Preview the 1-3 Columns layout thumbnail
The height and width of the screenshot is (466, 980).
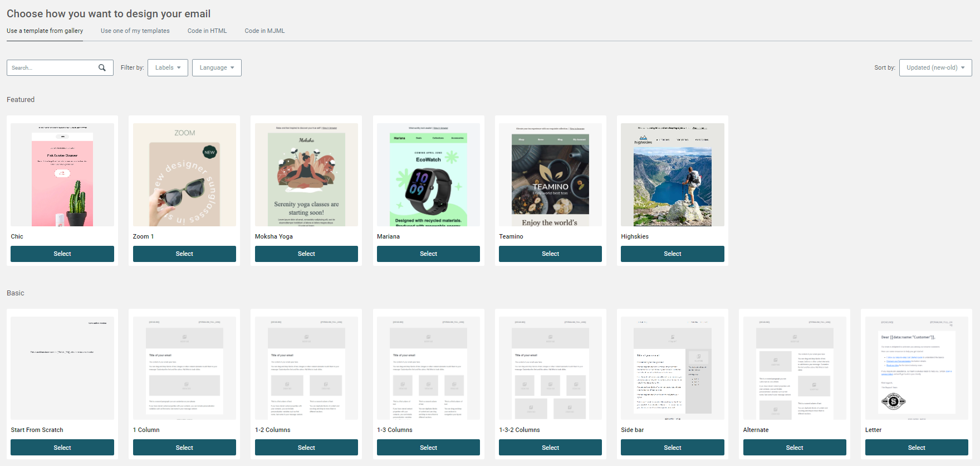coord(428,368)
